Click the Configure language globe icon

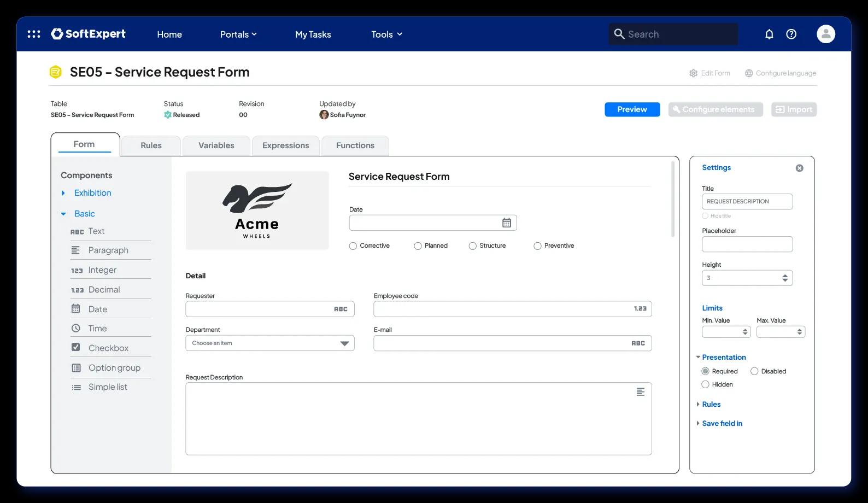pos(749,73)
